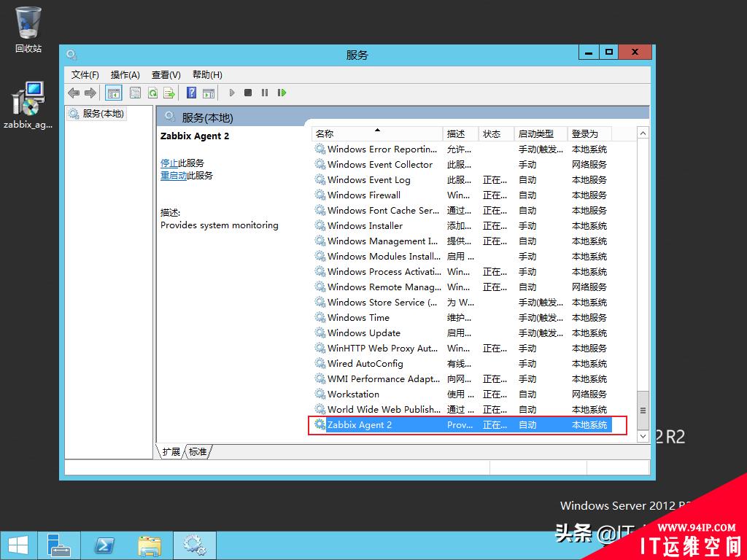The image size is (747, 560).
Task: Select the Wired AutoConfig service
Action: click(x=461, y=363)
